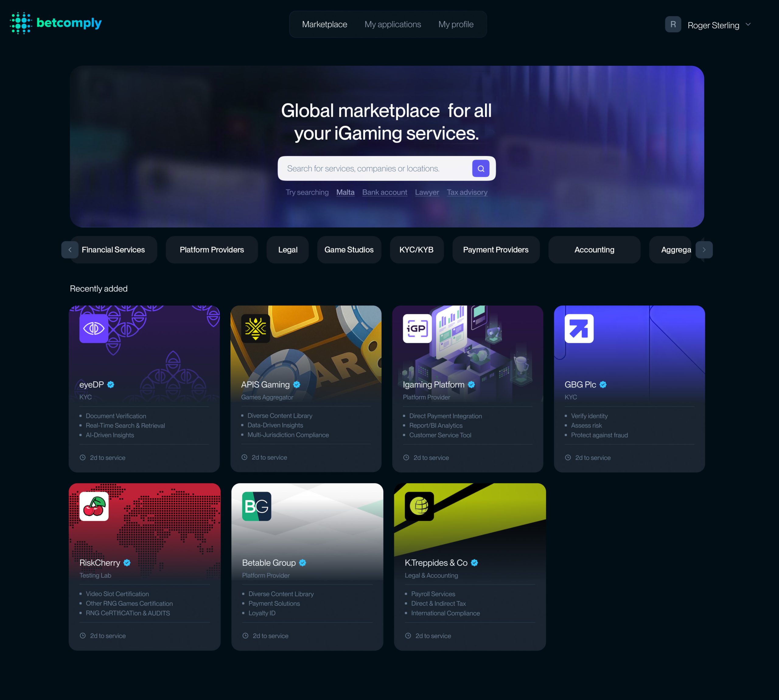
Task: Click the Malta search suggestion link
Action: click(x=345, y=192)
